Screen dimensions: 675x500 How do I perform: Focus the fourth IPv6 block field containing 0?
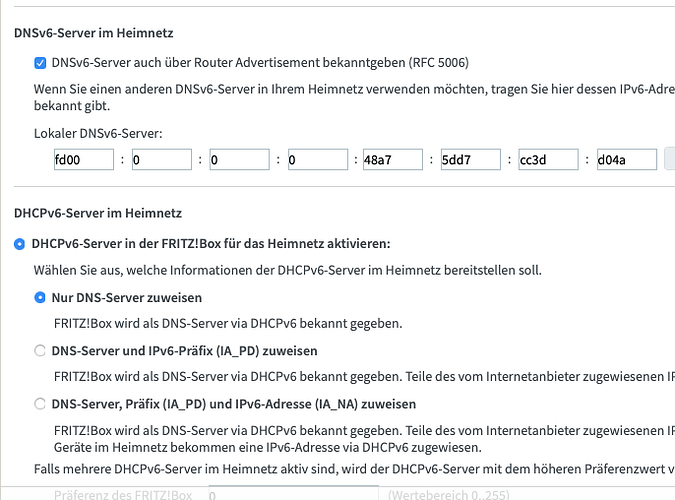coord(318,160)
